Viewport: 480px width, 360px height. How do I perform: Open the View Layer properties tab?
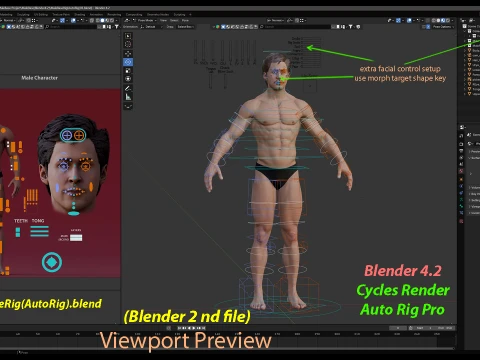click(461, 157)
